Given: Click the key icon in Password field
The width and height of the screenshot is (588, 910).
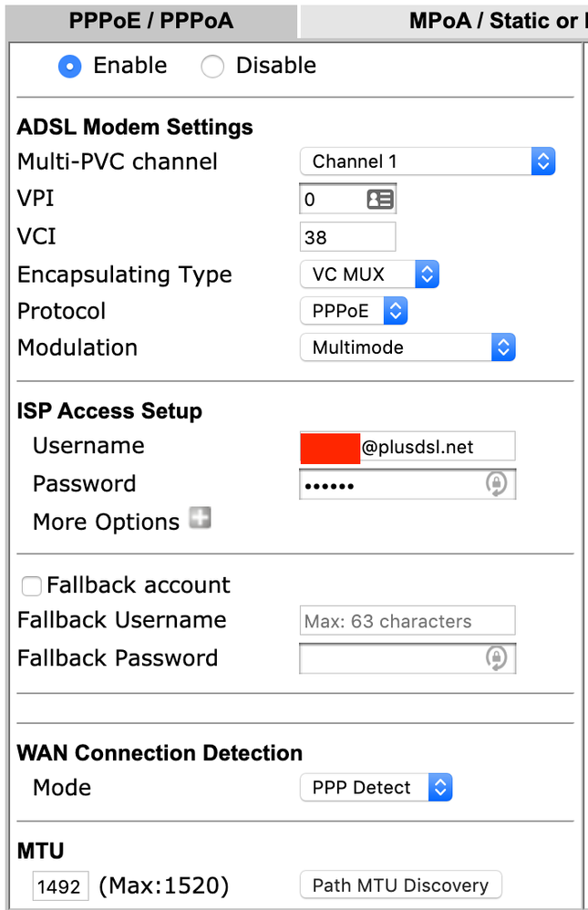Looking at the screenshot, I should click(x=496, y=484).
